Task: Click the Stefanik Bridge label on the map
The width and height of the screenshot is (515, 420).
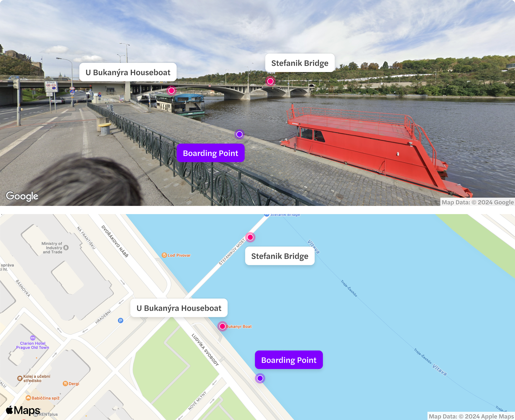Action: click(x=280, y=256)
